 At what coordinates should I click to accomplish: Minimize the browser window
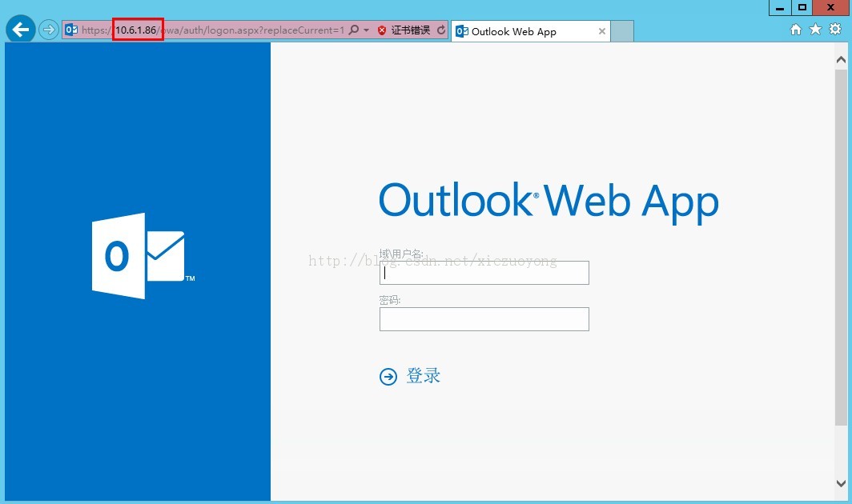pos(780,8)
